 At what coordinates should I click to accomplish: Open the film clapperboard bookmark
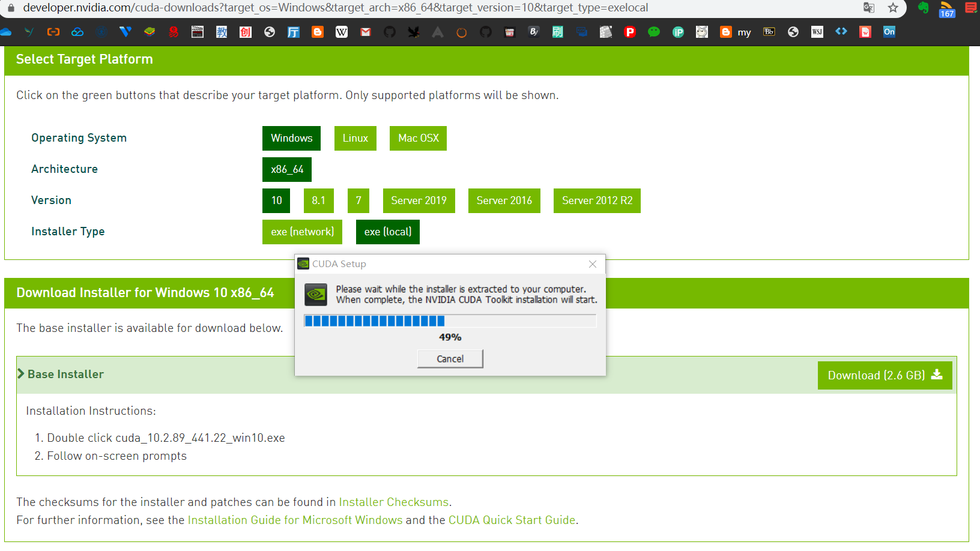[x=198, y=32]
